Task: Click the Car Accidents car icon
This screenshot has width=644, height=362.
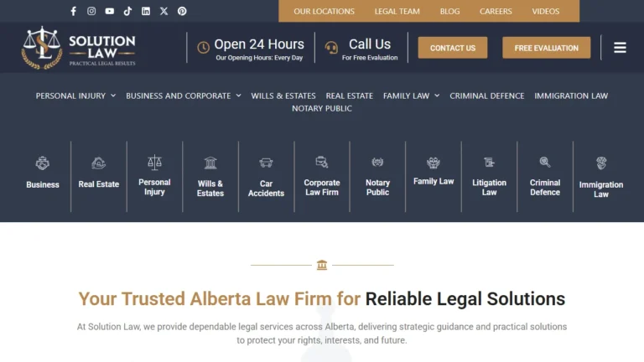Action: pos(266,163)
